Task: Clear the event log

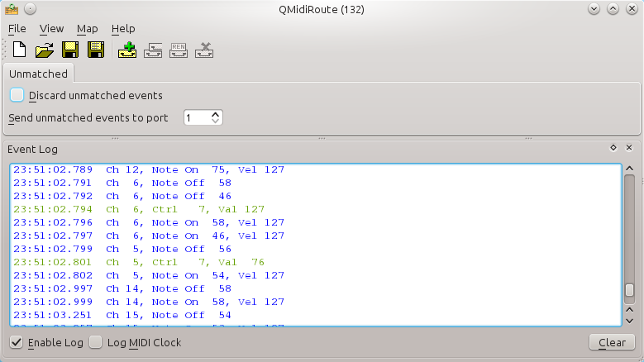Action: 612,342
